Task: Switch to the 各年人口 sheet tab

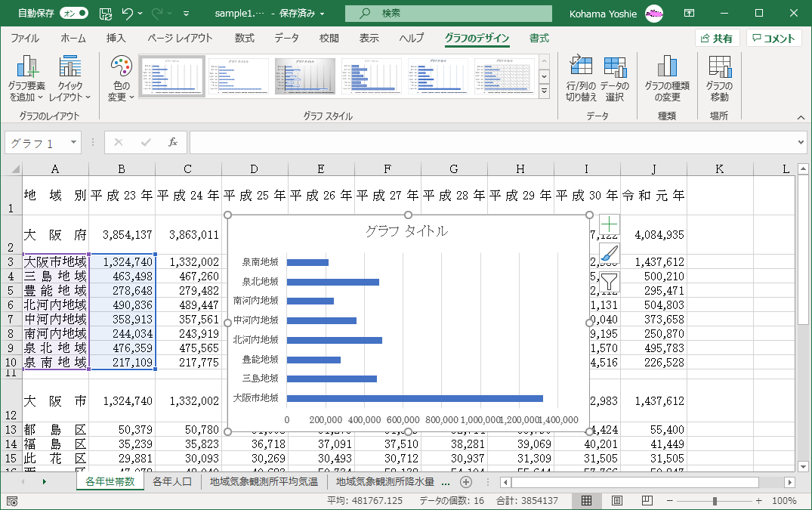Action: 172,481
